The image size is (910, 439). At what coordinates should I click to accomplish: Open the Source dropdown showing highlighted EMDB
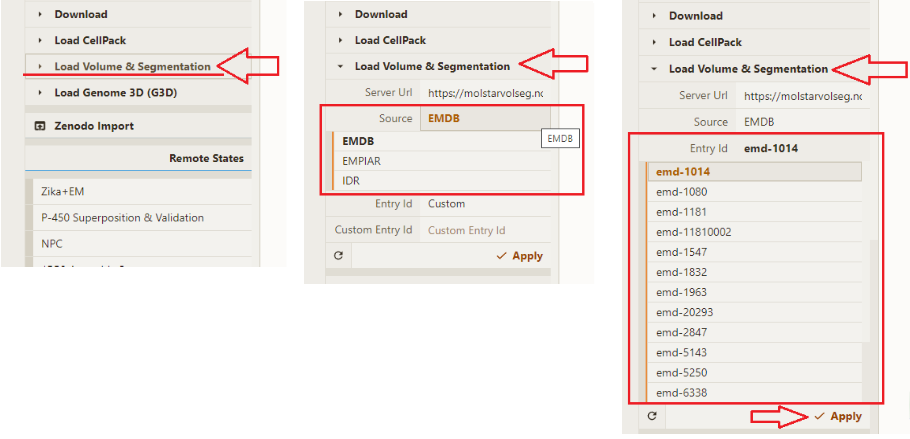pos(485,119)
